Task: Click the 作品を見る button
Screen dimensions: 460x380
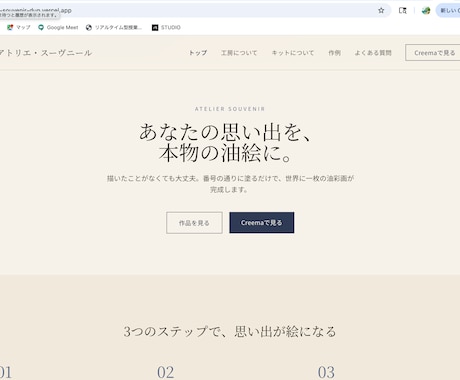Action: [x=194, y=223]
